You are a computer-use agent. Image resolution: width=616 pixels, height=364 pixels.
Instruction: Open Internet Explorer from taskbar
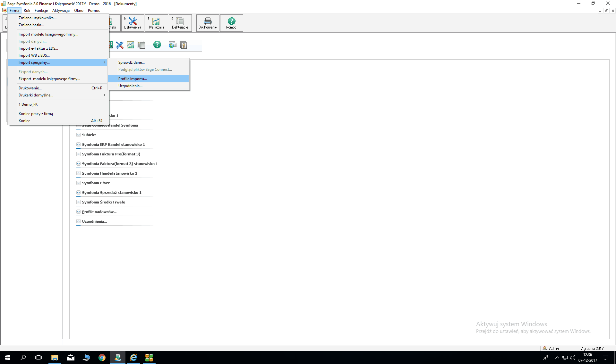coord(133,358)
